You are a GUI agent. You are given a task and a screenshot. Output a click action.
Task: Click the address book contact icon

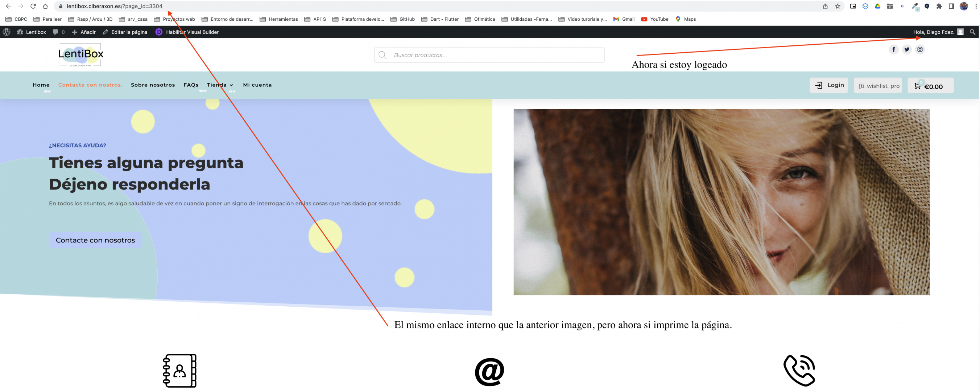click(179, 371)
